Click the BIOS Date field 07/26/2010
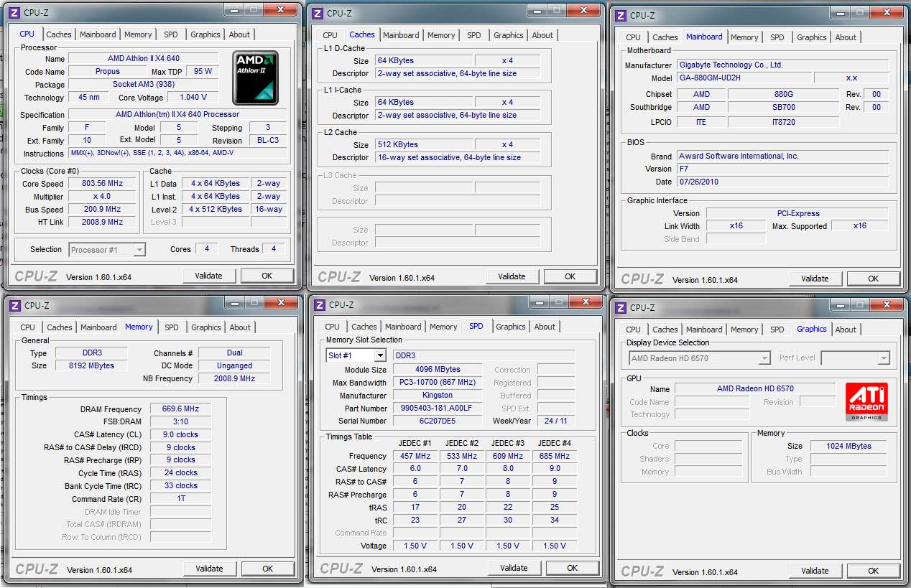 782,182
